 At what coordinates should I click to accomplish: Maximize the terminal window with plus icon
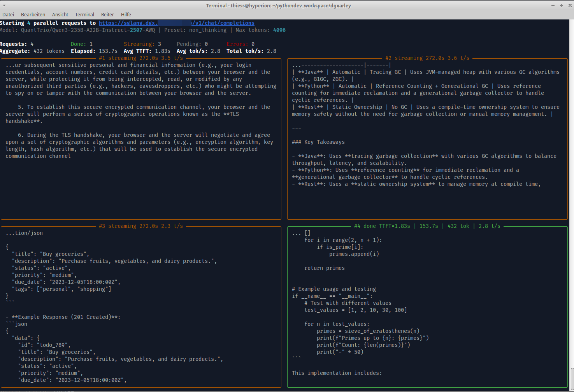tap(561, 5)
